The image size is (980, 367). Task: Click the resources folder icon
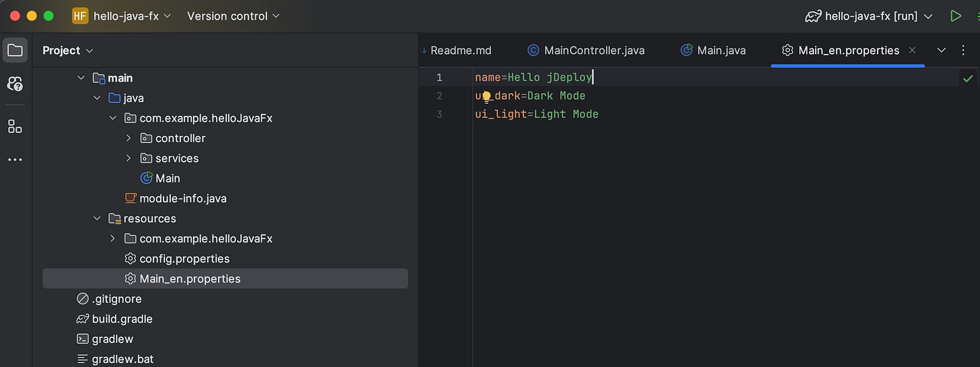click(x=114, y=219)
